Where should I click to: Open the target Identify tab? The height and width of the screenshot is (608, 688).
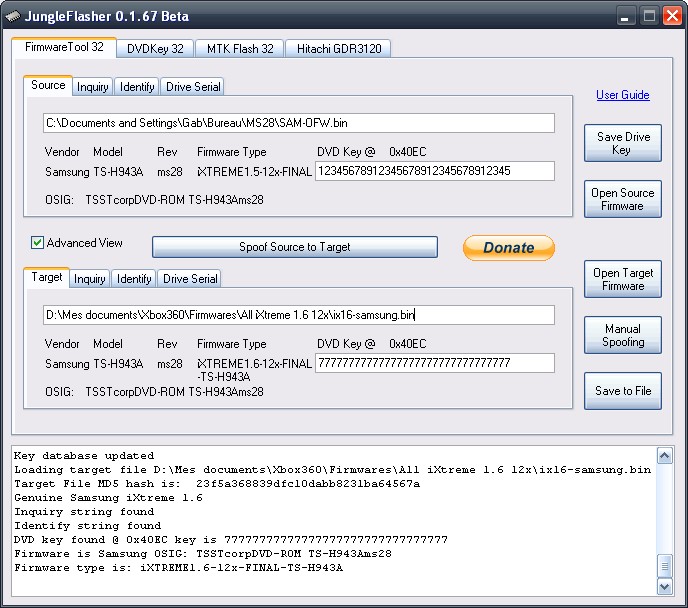click(134, 279)
